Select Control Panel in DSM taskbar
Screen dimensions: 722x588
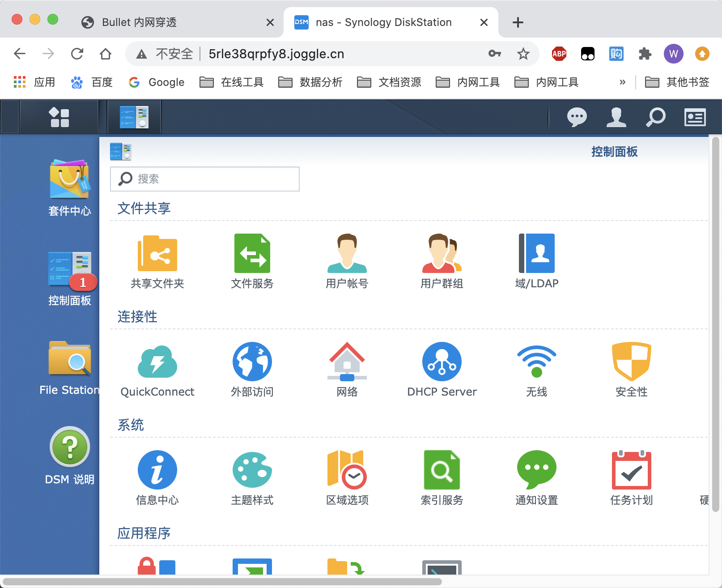coord(134,117)
